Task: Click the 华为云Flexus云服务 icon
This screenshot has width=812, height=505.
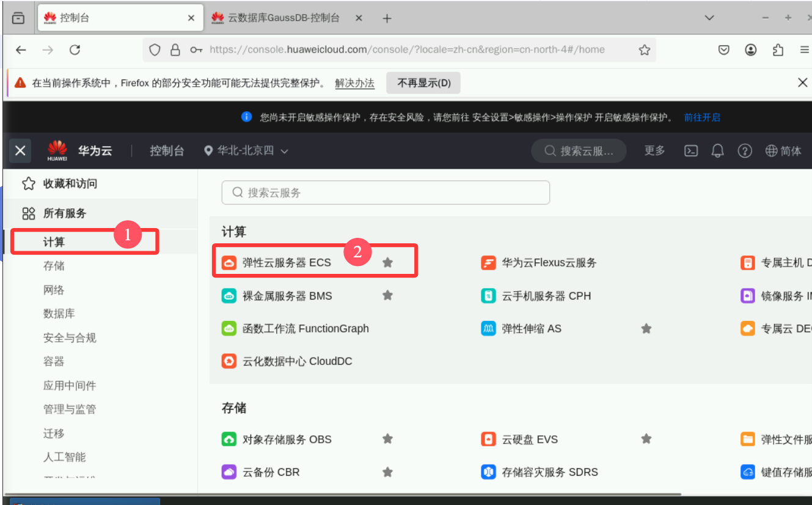Action: click(488, 263)
